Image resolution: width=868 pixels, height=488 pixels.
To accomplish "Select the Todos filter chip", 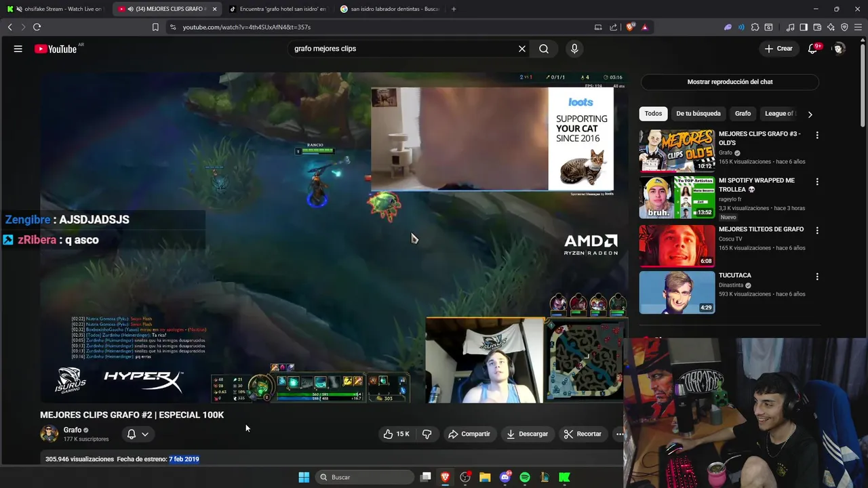I will pos(653,114).
